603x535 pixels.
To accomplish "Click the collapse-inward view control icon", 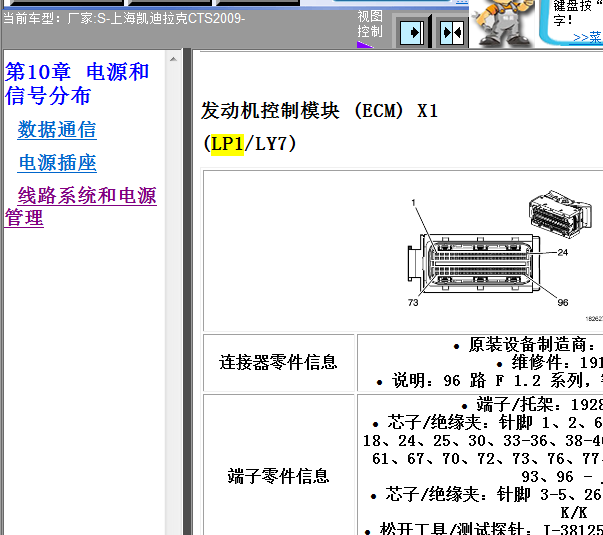I will click(452, 32).
